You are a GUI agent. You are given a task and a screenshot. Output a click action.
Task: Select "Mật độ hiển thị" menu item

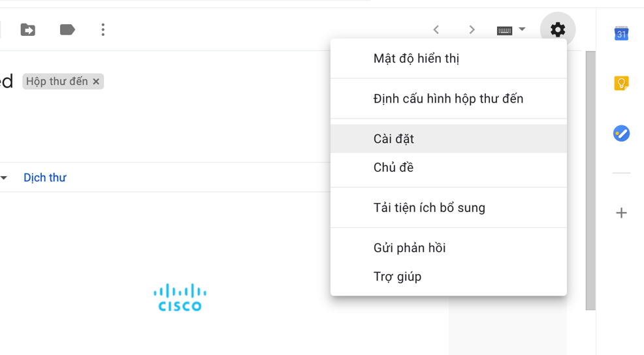coord(416,59)
